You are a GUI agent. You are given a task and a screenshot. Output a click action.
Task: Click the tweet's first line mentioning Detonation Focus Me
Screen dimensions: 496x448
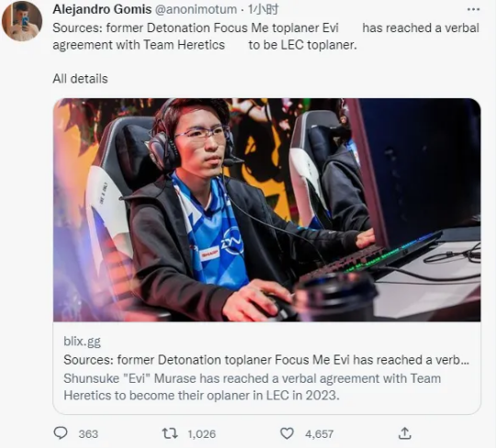pos(265,28)
